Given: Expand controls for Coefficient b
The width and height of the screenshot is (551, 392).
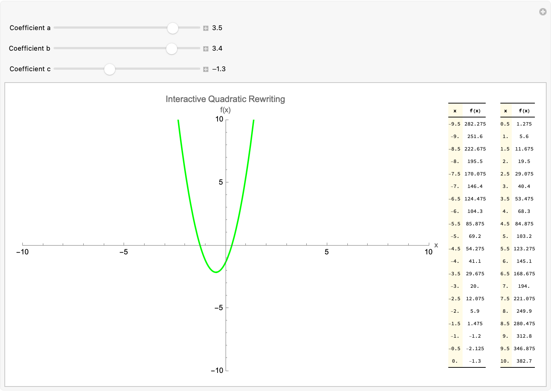Looking at the screenshot, I should 206,49.
